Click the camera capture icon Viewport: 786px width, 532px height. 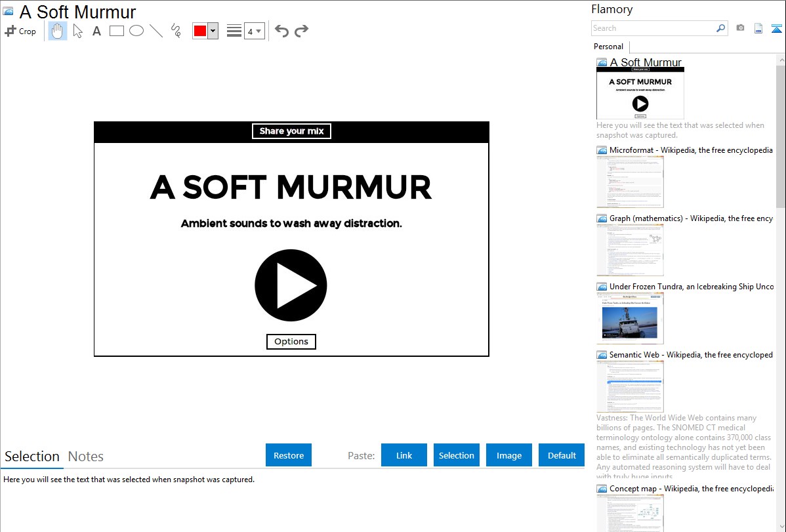click(x=740, y=28)
